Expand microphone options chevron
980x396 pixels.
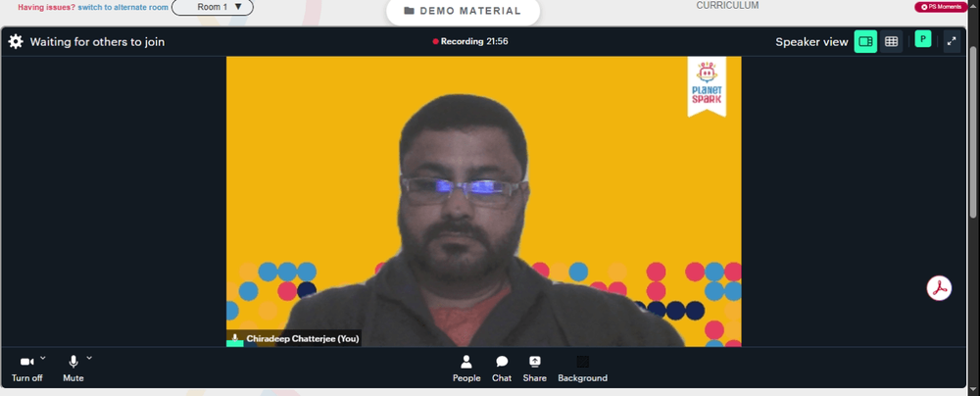(x=89, y=358)
